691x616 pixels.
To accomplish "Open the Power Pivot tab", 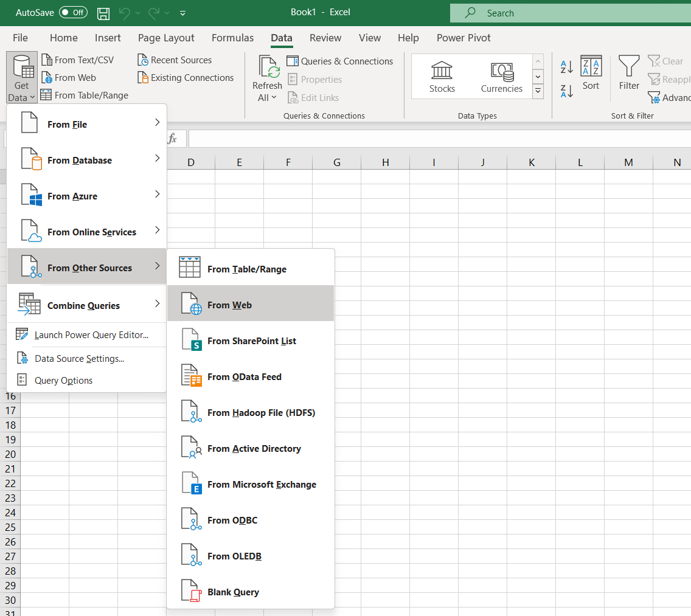I will [464, 38].
